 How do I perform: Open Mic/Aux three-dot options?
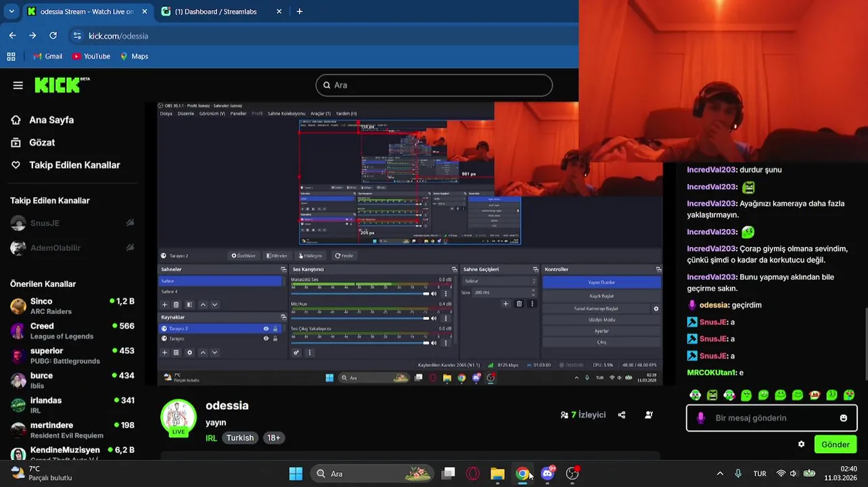[445, 318]
